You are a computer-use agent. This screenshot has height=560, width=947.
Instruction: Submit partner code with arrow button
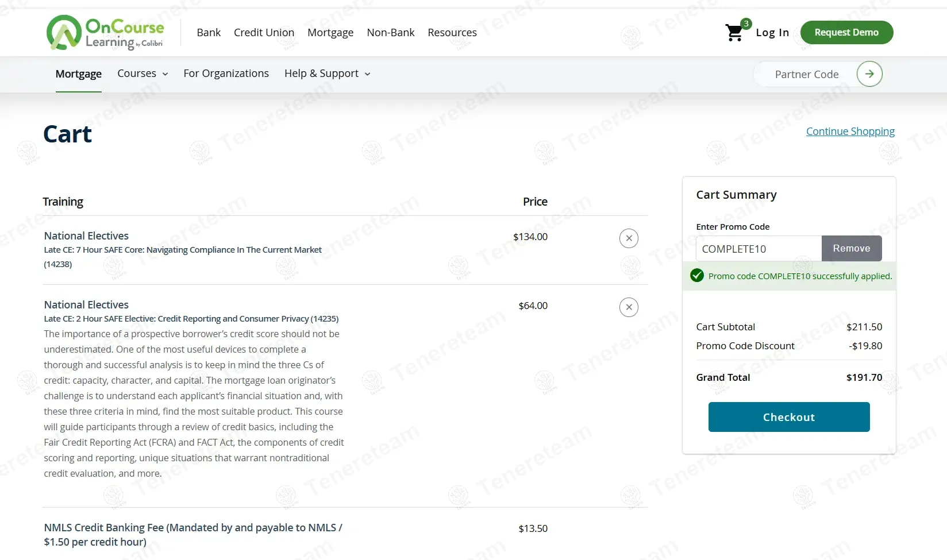(x=869, y=74)
